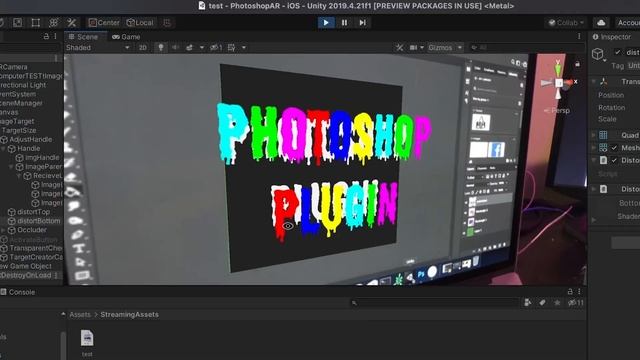The height and width of the screenshot is (360, 640).
Task: Open scene effects dropdown arrow
Action: coord(202,48)
